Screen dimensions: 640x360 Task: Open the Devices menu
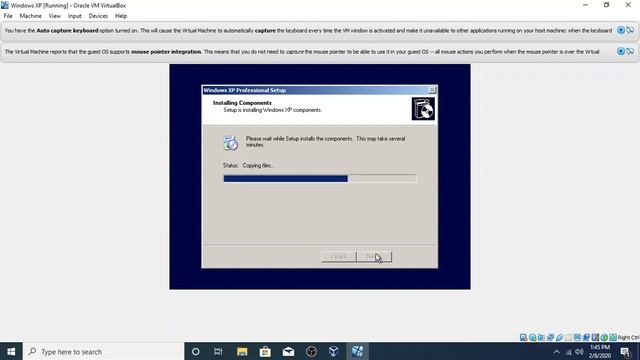point(98,16)
